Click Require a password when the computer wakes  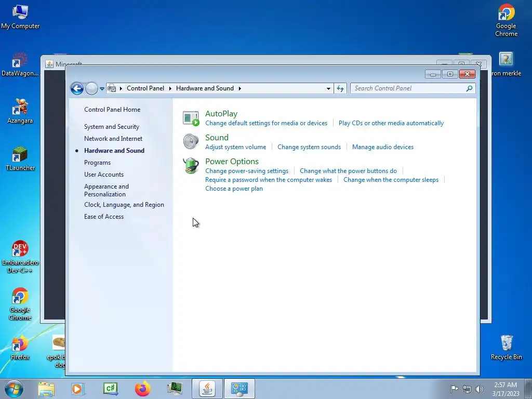point(269,180)
